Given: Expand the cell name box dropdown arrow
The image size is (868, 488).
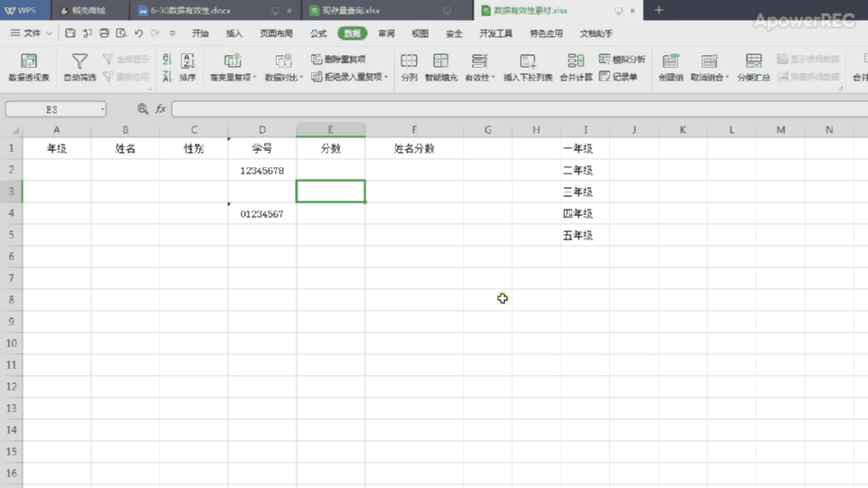Looking at the screenshot, I should (102, 108).
